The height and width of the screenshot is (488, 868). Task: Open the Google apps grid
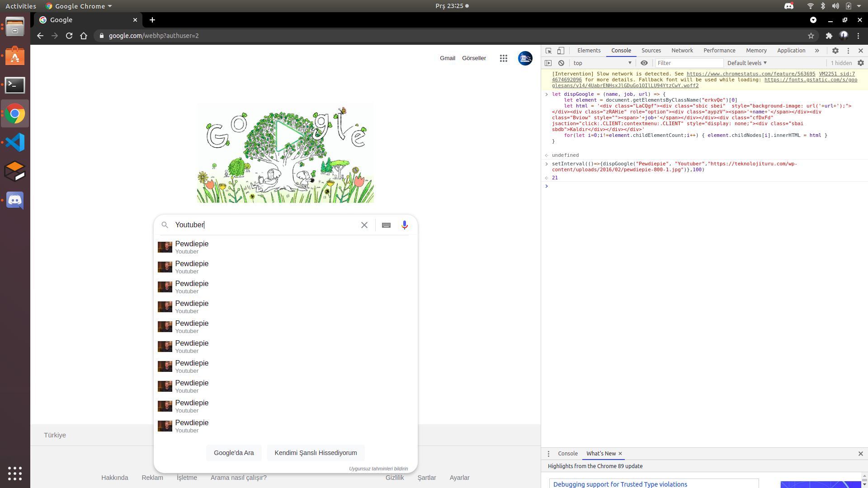tap(504, 58)
